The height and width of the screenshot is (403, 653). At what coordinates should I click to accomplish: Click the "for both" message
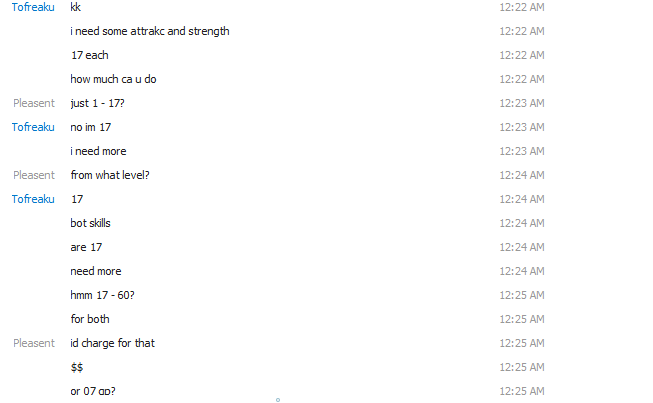(x=90, y=319)
